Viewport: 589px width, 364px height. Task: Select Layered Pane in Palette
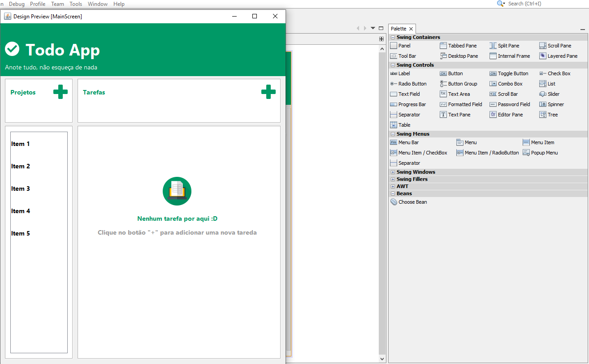click(559, 56)
